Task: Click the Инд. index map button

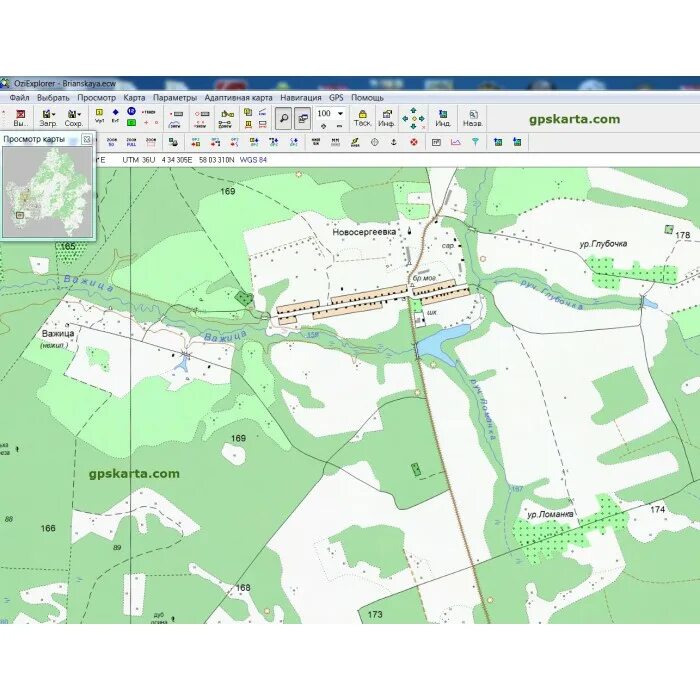Action: pos(443,118)
